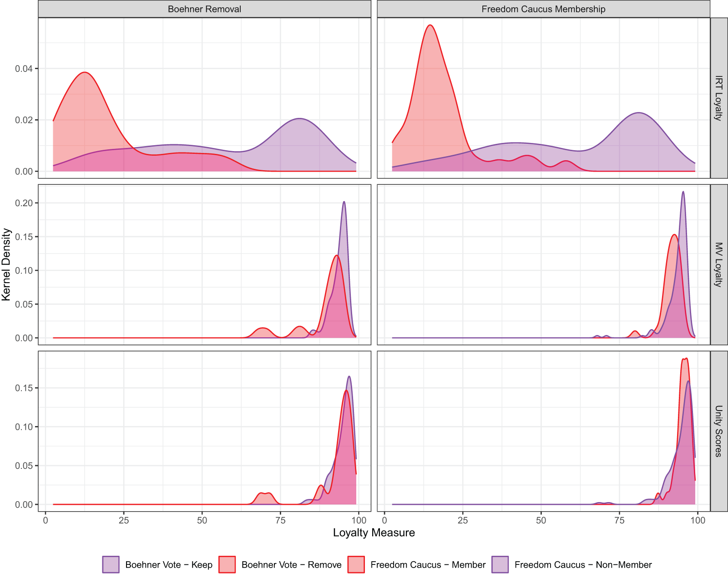Click the Kernel Density y-axis title
The image size is (728, 579).
(6, 264)
